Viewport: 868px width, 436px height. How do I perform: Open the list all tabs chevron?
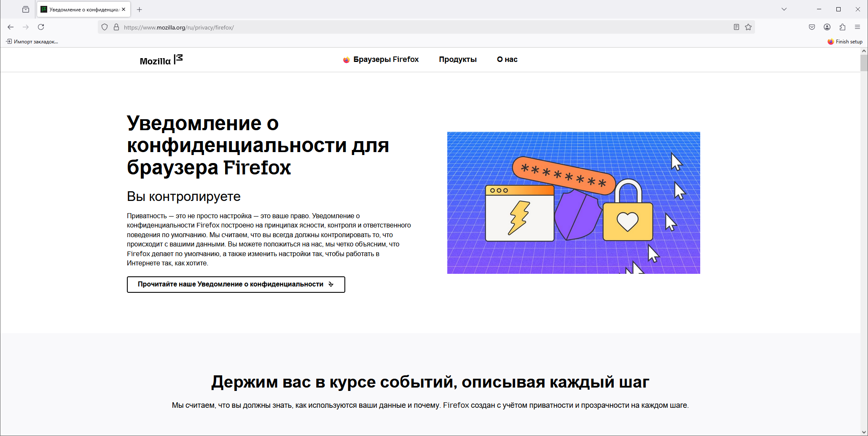[784, 9]
